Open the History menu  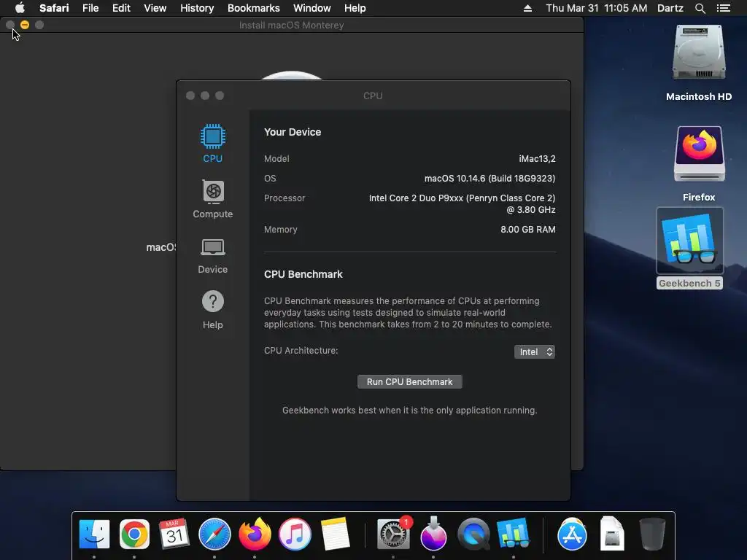pyautogui.click(x=197, y=8)
